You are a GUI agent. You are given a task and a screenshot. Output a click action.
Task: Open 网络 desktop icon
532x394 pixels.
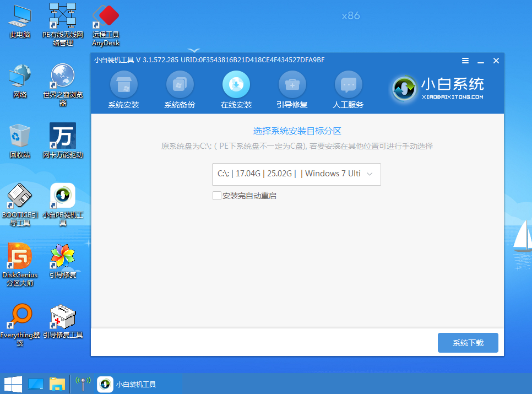[x=20, y=82]
